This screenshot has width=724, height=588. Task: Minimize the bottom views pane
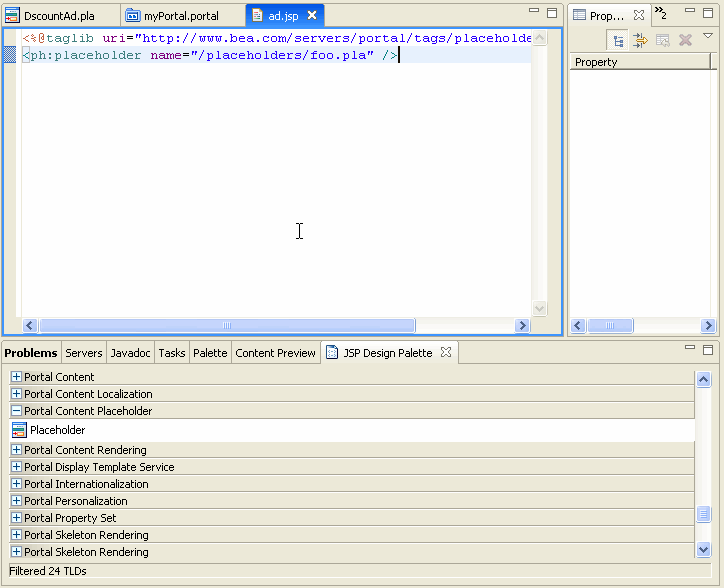[x=690, y=347]
